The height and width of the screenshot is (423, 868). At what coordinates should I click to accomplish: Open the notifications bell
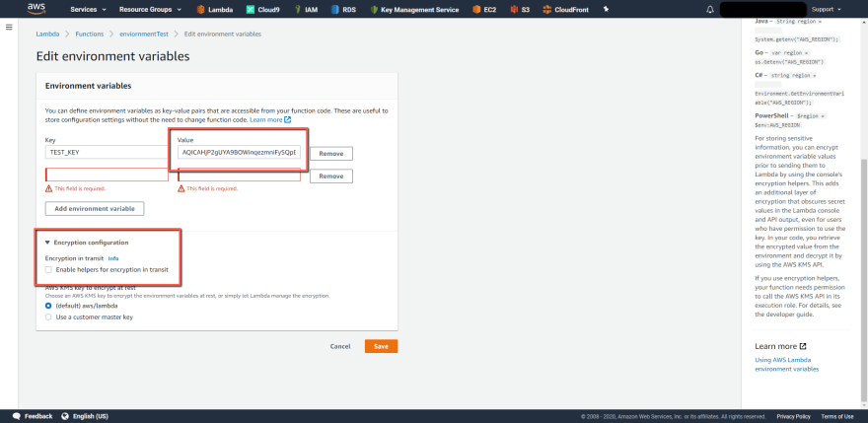(710, 10)
